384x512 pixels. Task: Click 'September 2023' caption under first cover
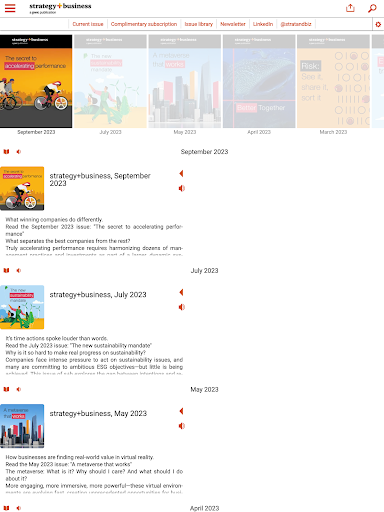(36, 132)
